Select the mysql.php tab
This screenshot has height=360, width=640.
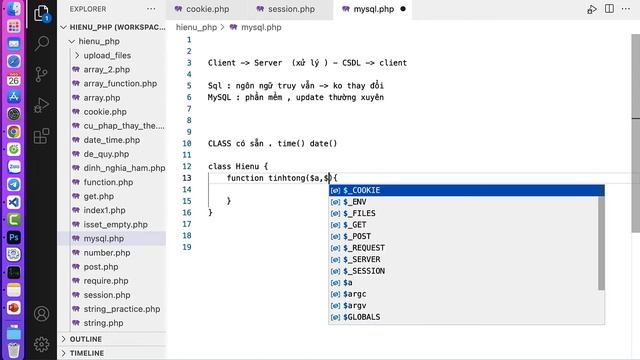pyautogui.click(x=373, y=9)
